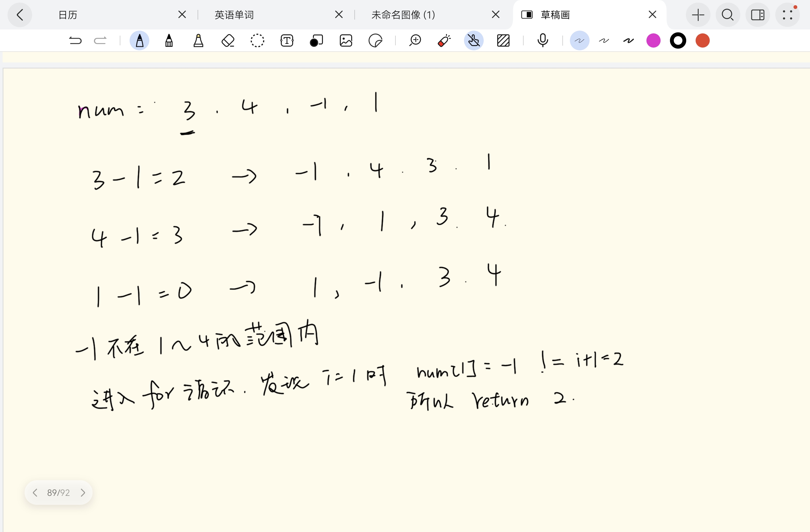Screen dimensions: 810x532
Task: Start a voice recording with the microphone
Action: click(542, 40)
